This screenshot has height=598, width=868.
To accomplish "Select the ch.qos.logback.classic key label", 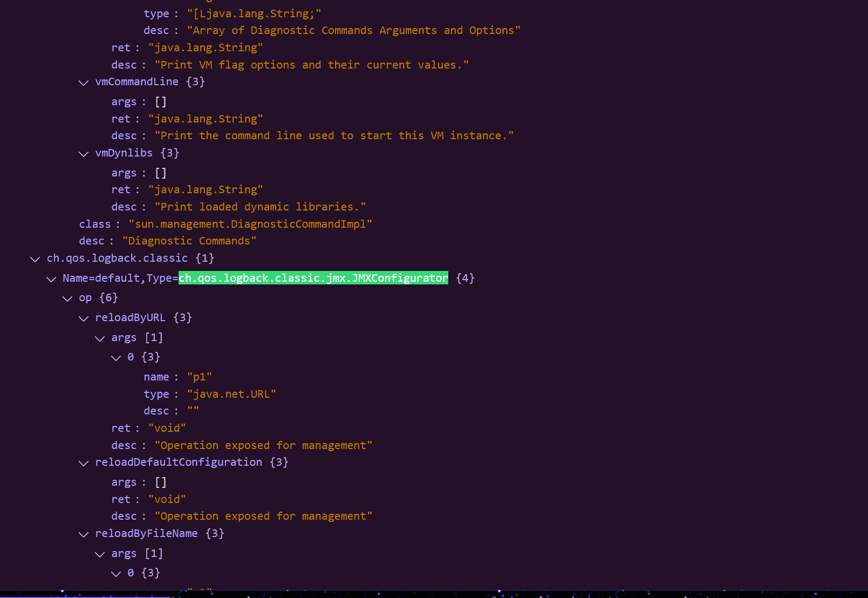I will pyautogui.click(x=118, y=258).
